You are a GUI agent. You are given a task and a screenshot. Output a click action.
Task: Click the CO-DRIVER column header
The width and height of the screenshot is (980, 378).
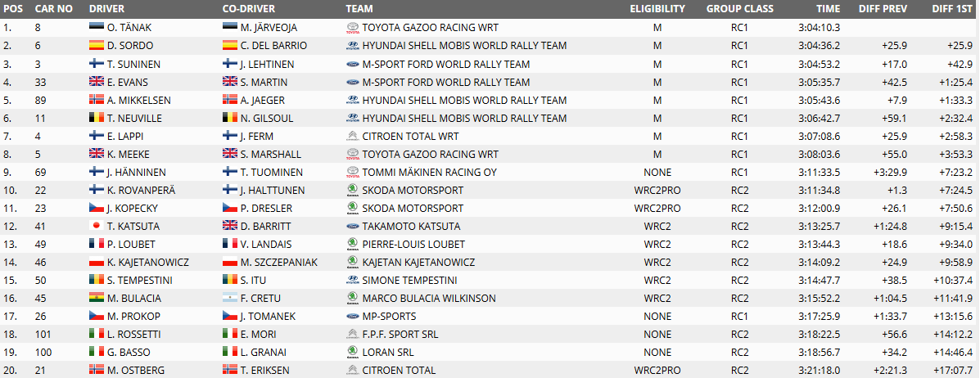click(249, 9)
